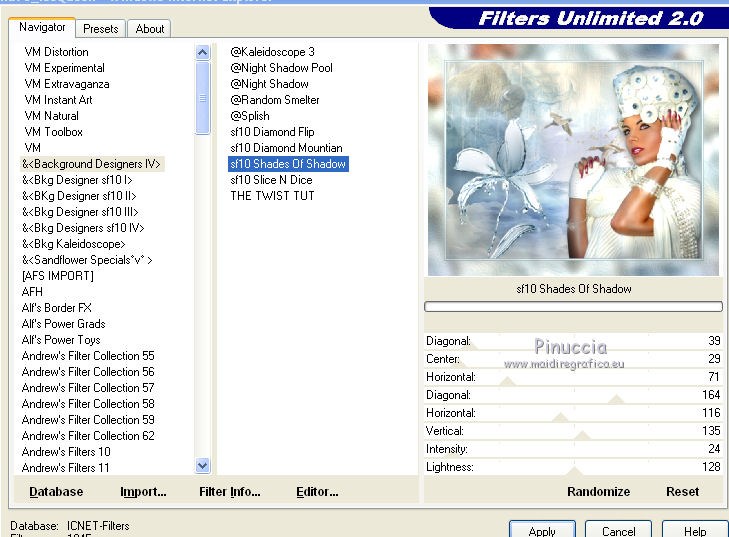Cancel the Filters Unlimited dialog

point(618,530)
